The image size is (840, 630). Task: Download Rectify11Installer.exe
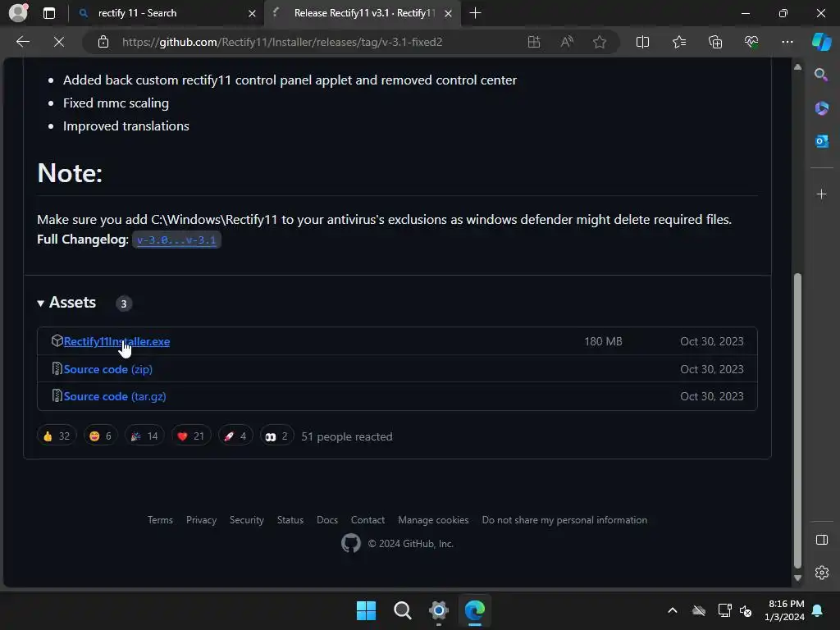(116, 341)
